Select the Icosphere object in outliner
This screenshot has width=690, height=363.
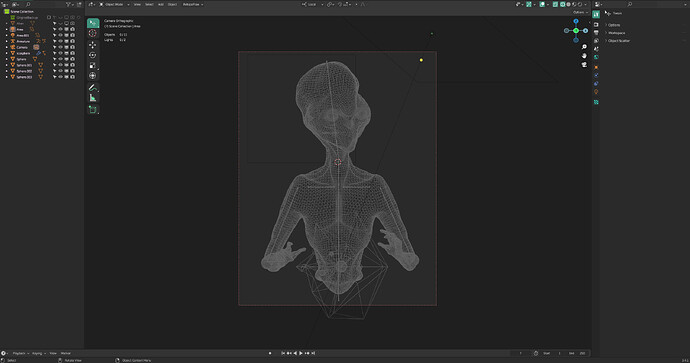tap(23, 53)
